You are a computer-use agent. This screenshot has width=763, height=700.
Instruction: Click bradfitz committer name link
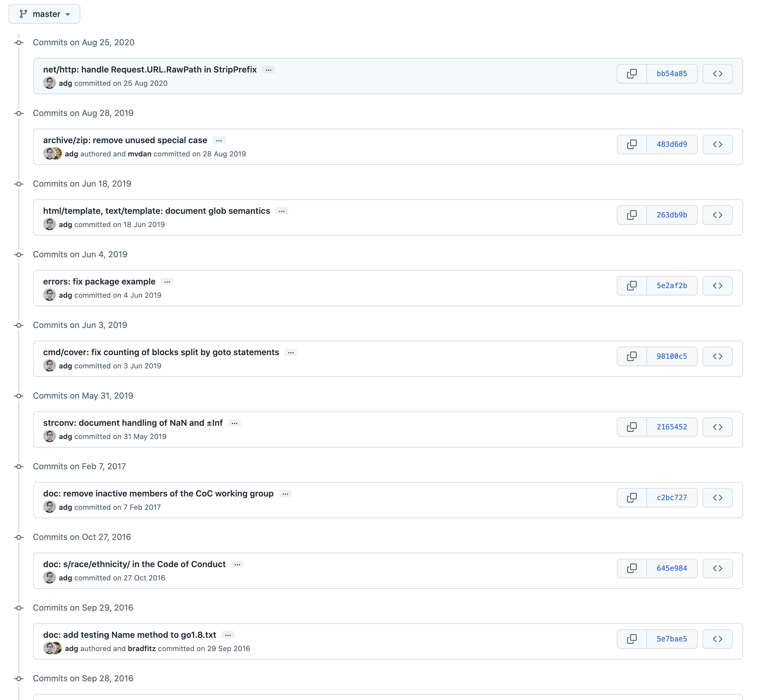(142, 648)
